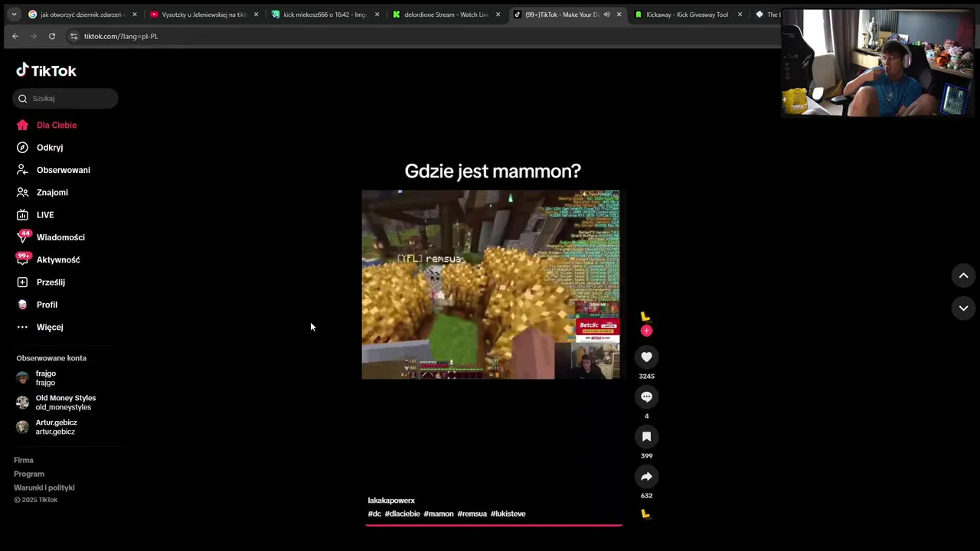Expand Warunki i polityki section
The height and width of the screenshot is (551, 980).
point(44,487)
